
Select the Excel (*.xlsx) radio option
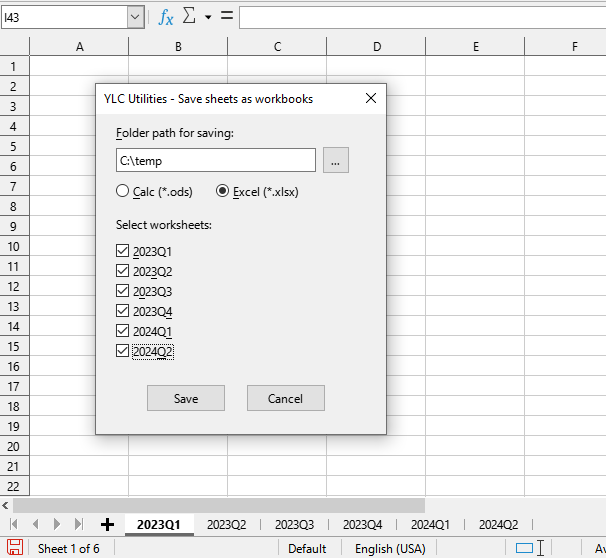257,192
